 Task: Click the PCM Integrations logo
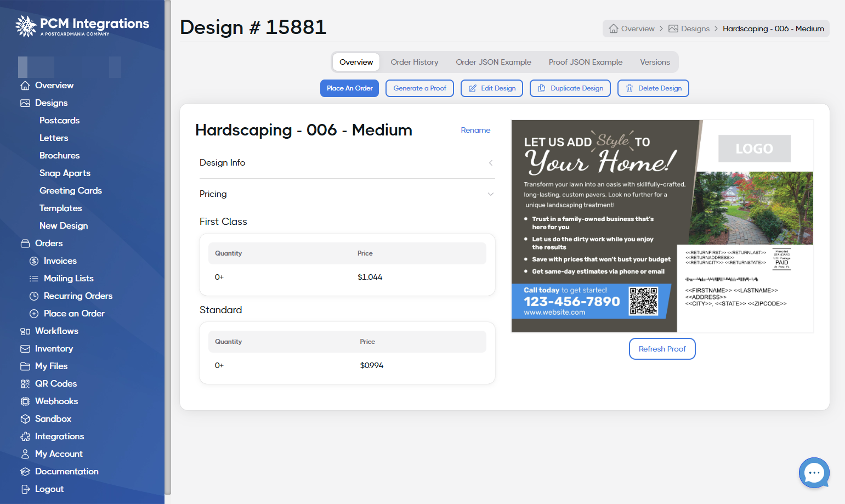click(x=82, y=26)
